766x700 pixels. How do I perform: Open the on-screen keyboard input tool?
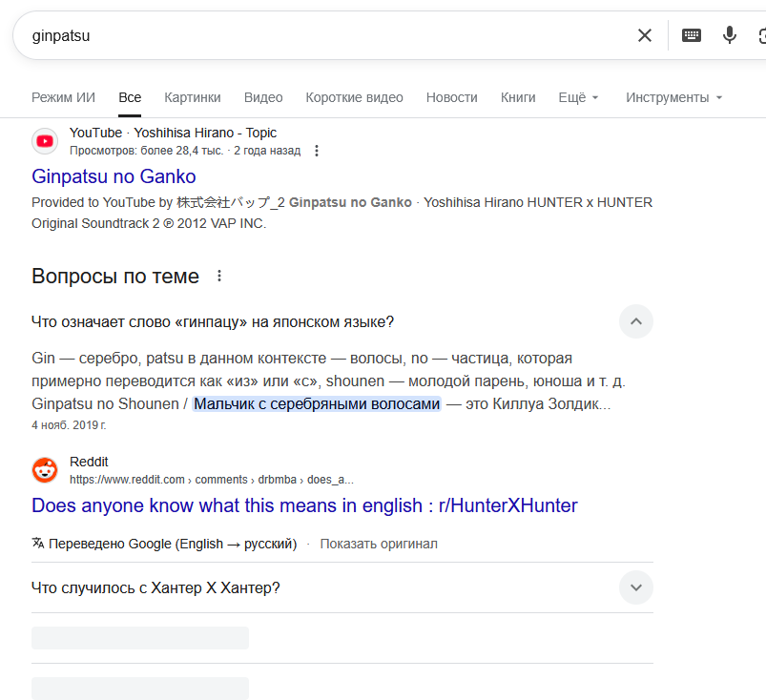pyautogui.click(x=692, y=35)
